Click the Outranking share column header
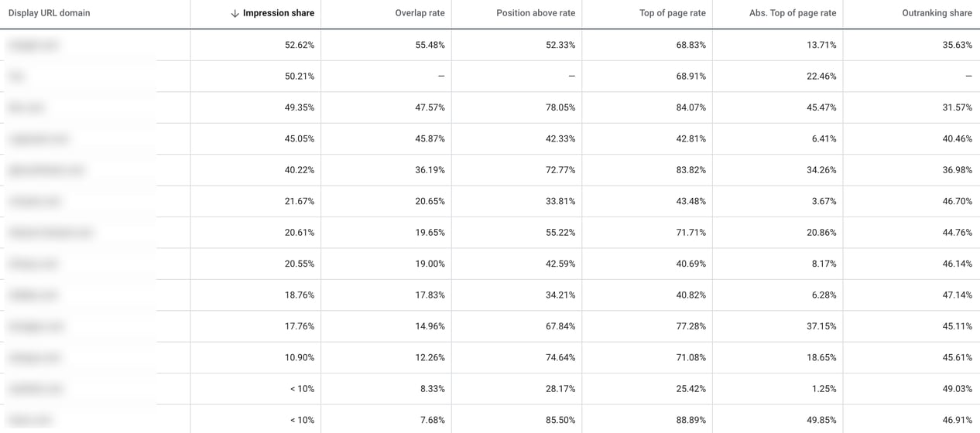This screenshot has height=433, width=980. point(937,13)
